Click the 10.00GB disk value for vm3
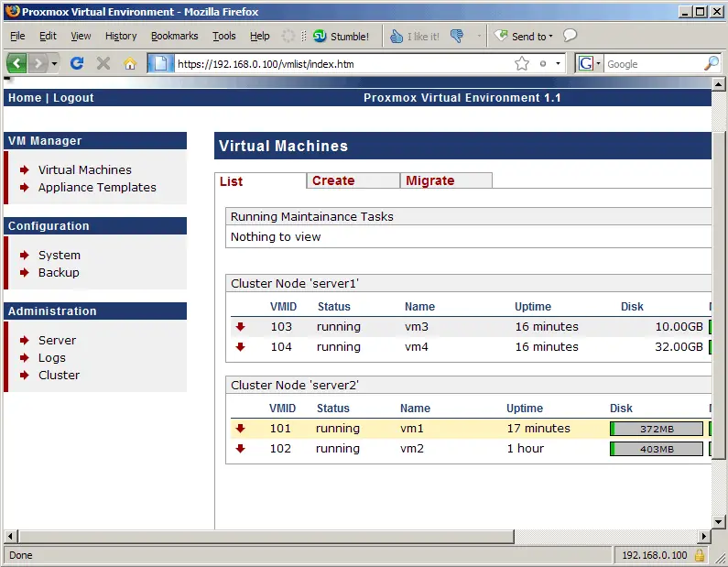Image resolution: width=728 pixels, height=567 pixels. [679, 327]
